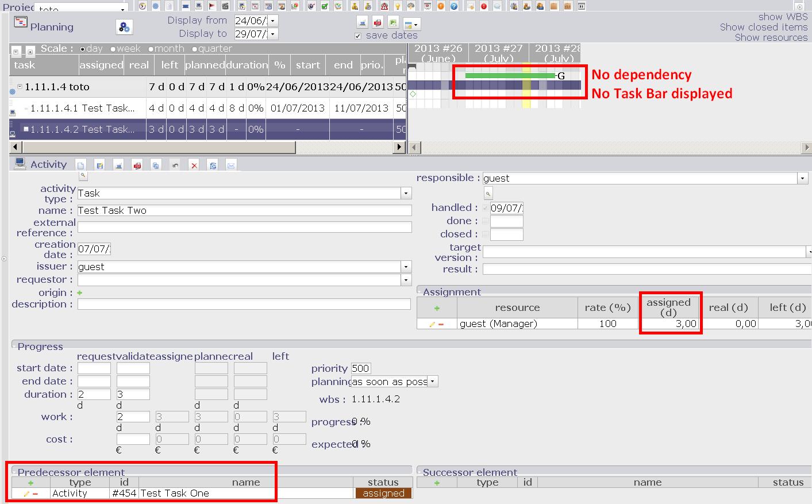Remove the Test Task One predecessor
812x504 pixels.
36,494
